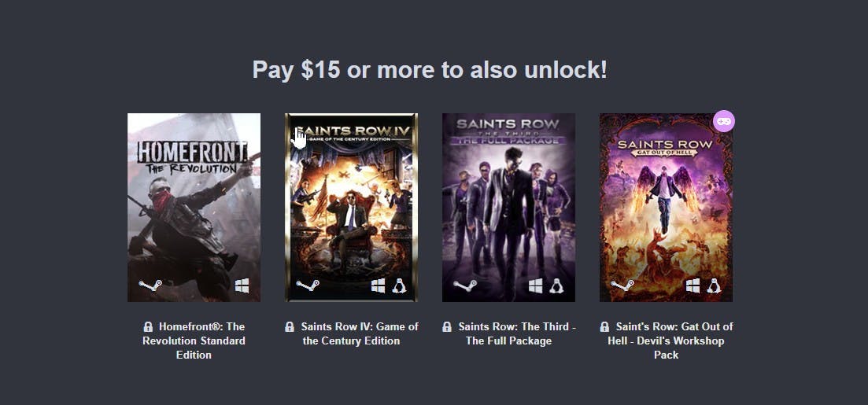Open Saints Row: The Third cover art
The image size is (868, 405).
(508, 208)
